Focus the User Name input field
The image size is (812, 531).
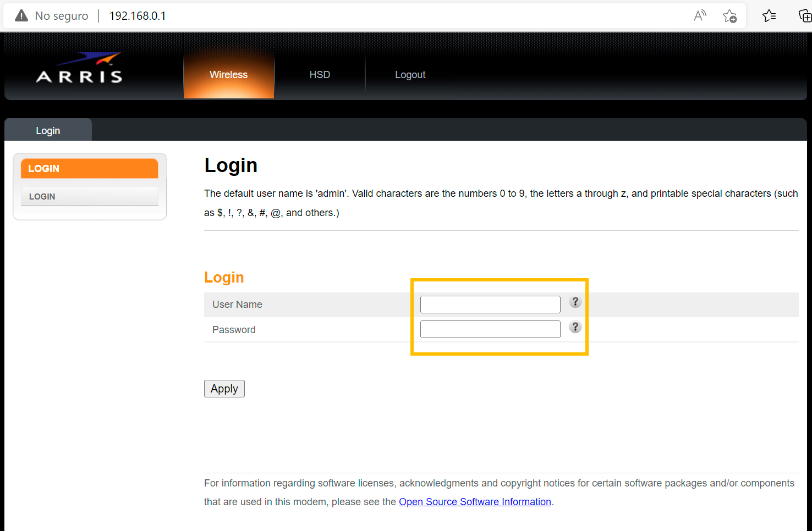point(490,305)
